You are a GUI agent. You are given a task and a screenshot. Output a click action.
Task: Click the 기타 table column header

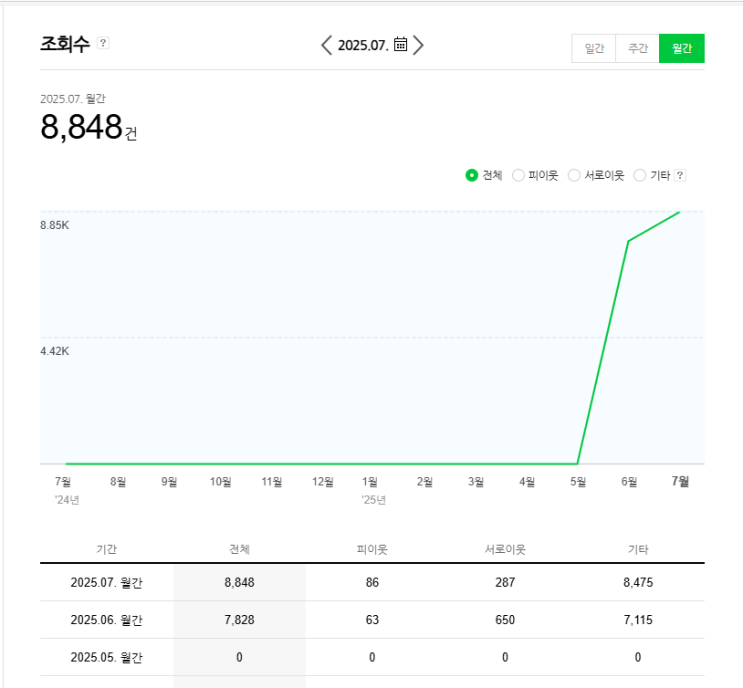pyautogui.click(x=638, y=549)
